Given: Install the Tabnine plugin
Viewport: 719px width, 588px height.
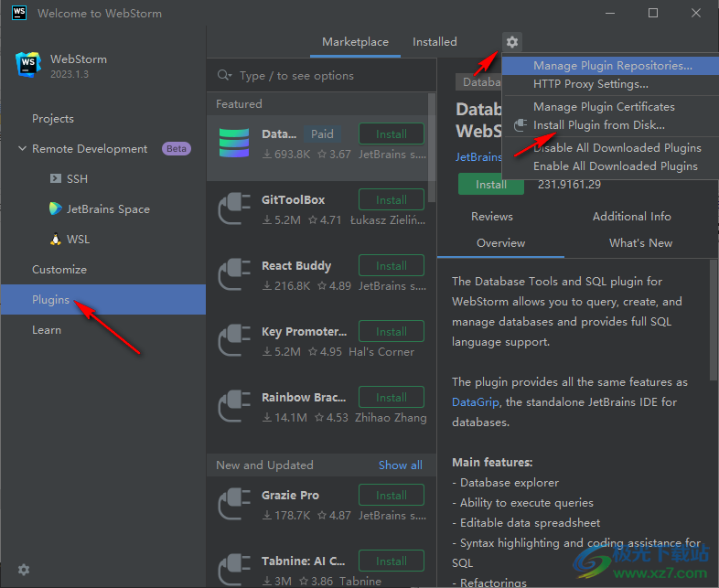Looking at the screenshot, I should tap(392, 561).
